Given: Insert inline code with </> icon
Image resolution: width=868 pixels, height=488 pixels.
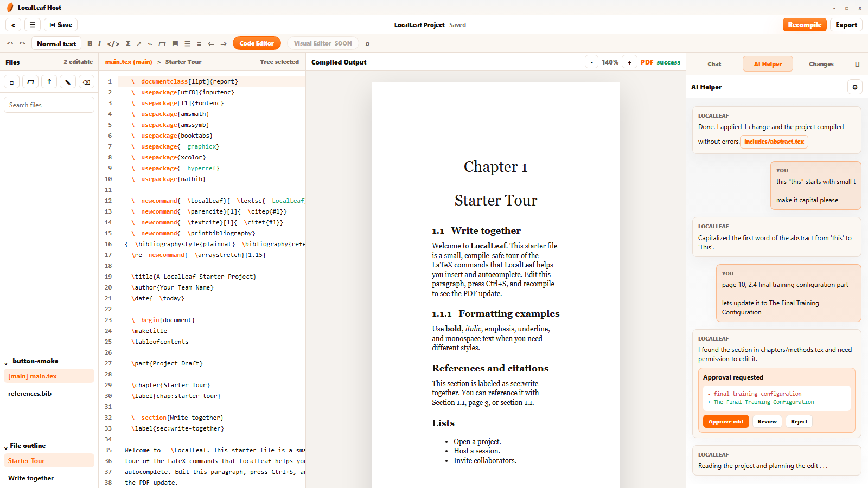Looking at the screenshot, I should [x=113, y=43].
